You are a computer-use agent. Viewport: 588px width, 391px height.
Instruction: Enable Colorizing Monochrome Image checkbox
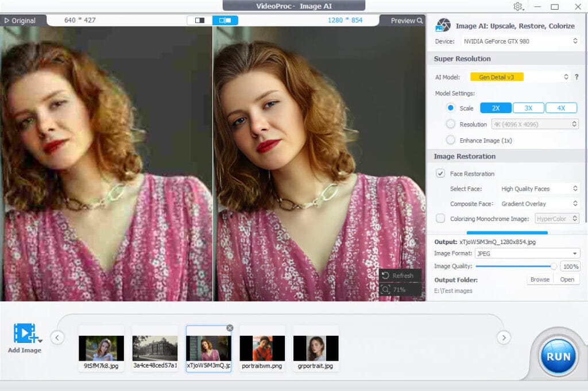coord(440,218)
